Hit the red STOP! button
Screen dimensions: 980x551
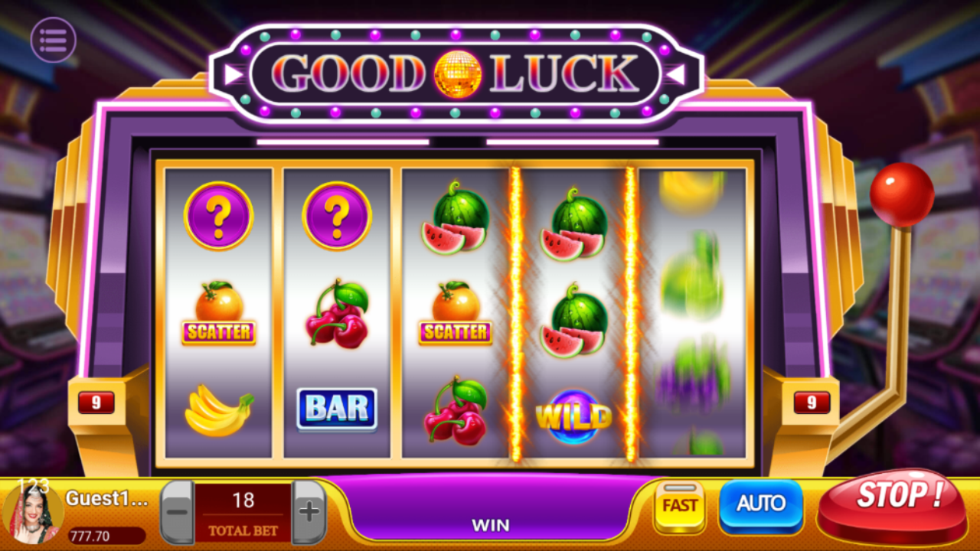(893, 503)
